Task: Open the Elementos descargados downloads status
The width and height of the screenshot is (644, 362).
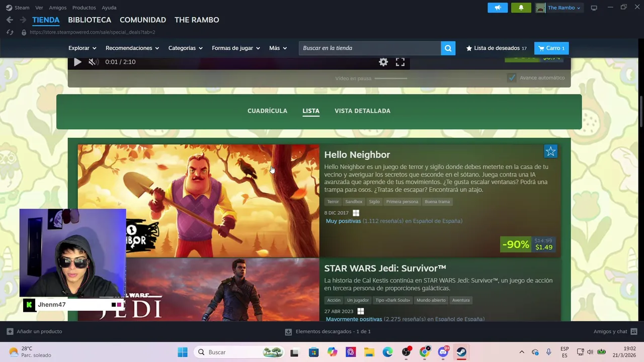Action: point(328,331)
